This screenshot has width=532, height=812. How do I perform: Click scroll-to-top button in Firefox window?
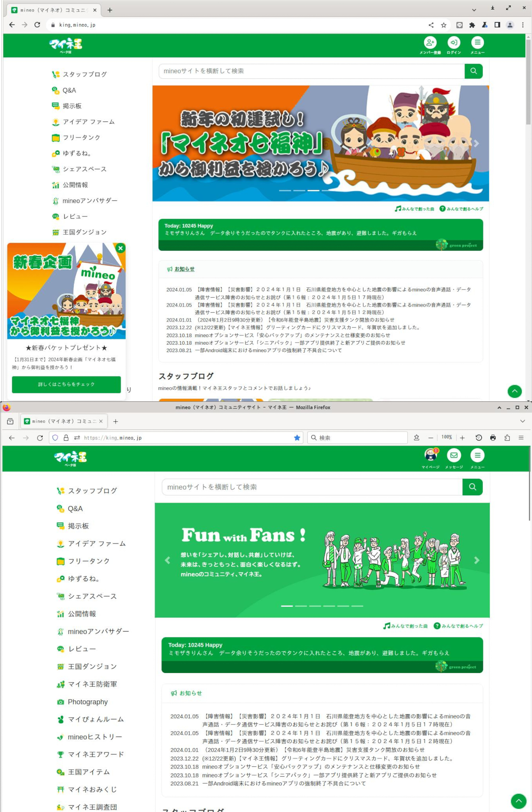(519, 801)
